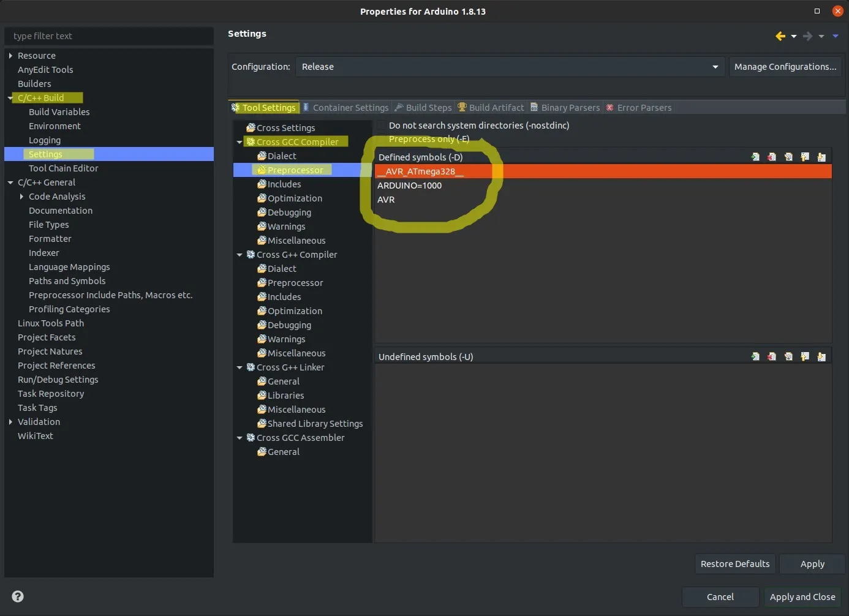Open the Build Steps tab
Viewport: 849px width, 616px height.
pyautogui.click(x=423, y=108)
